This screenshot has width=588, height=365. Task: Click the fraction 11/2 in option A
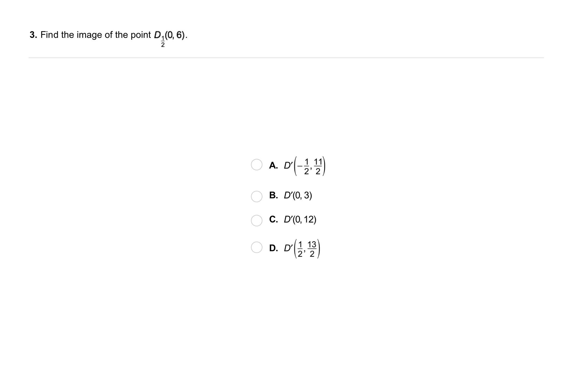click(x=318, y=167)
